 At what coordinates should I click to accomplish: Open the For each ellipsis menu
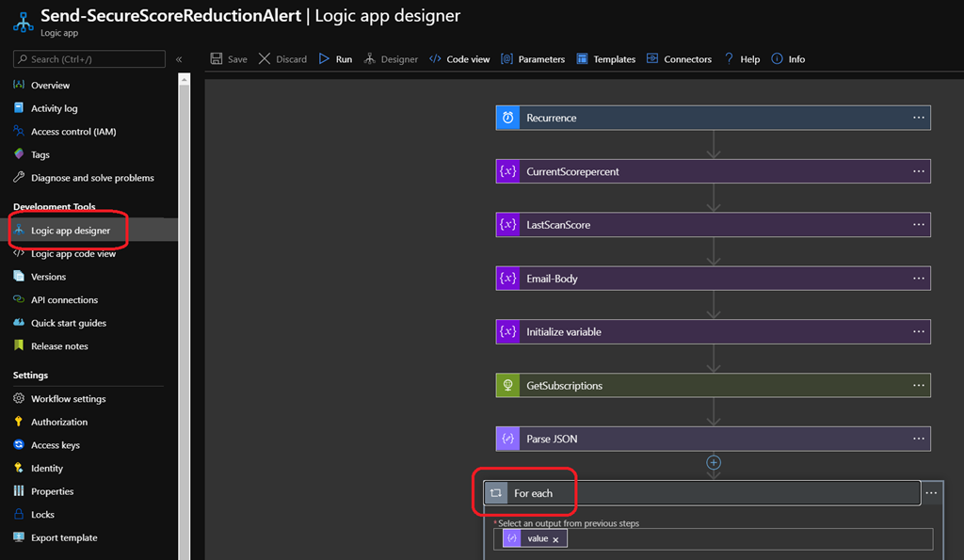[931, 493]
